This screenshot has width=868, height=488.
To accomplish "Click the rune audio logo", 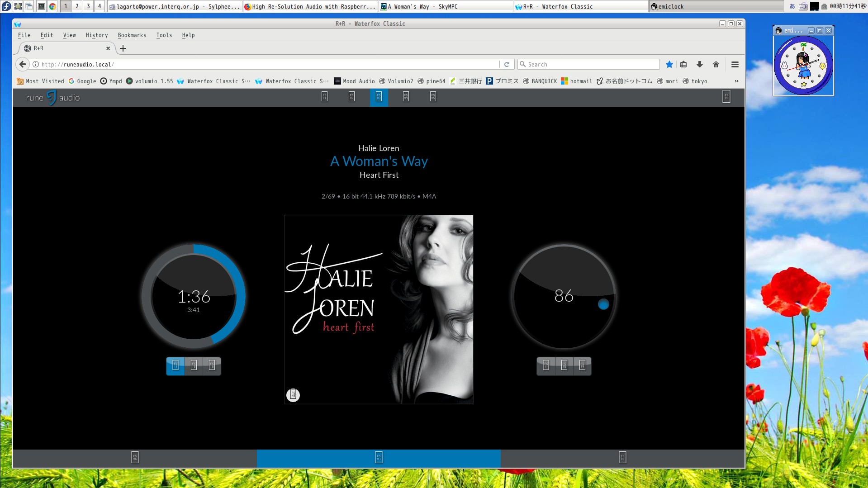I will [x=53, y=98].
